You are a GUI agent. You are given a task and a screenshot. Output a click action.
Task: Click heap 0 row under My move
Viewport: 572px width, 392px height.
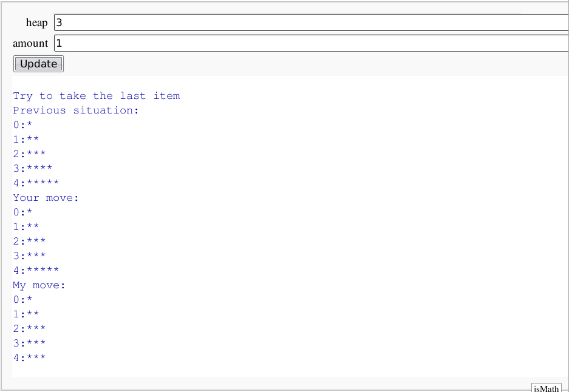point(22,300)
